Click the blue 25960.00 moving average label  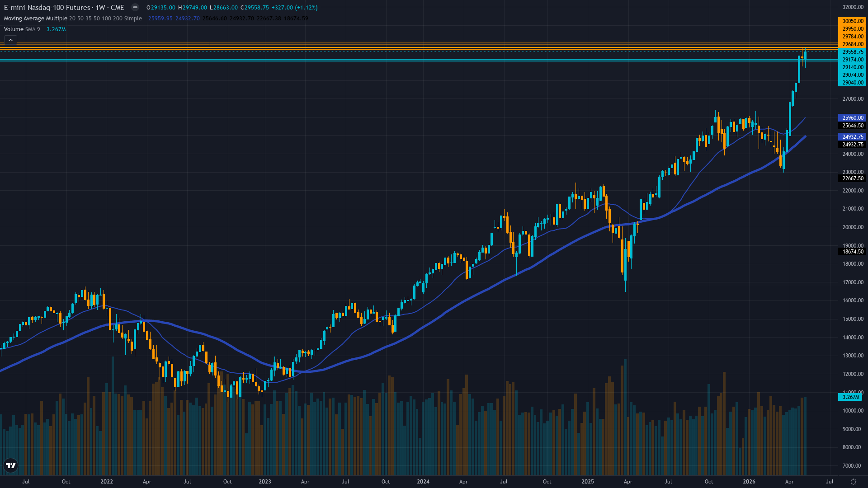pyautogui.click(x=852, y=118)
